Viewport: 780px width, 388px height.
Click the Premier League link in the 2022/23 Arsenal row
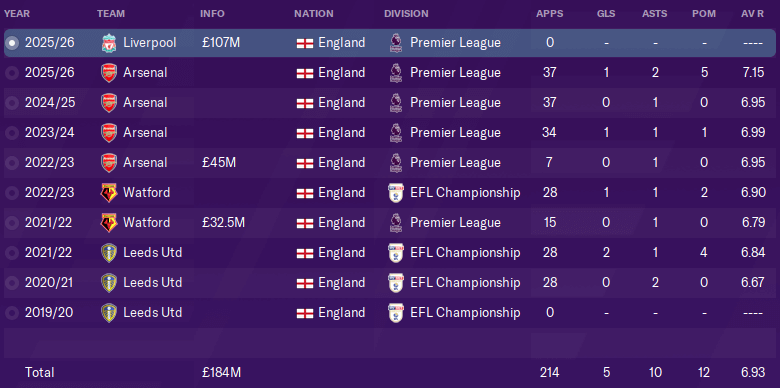coord(455,163)
